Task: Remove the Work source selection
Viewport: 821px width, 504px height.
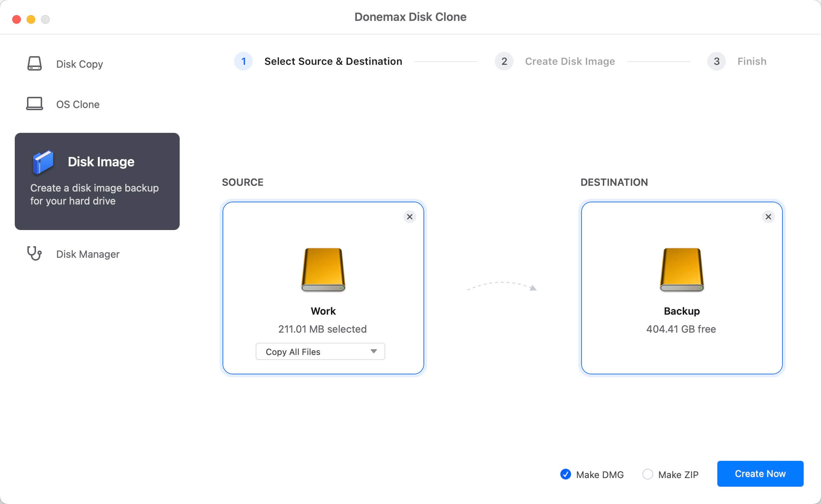Action: coord(409,216)
